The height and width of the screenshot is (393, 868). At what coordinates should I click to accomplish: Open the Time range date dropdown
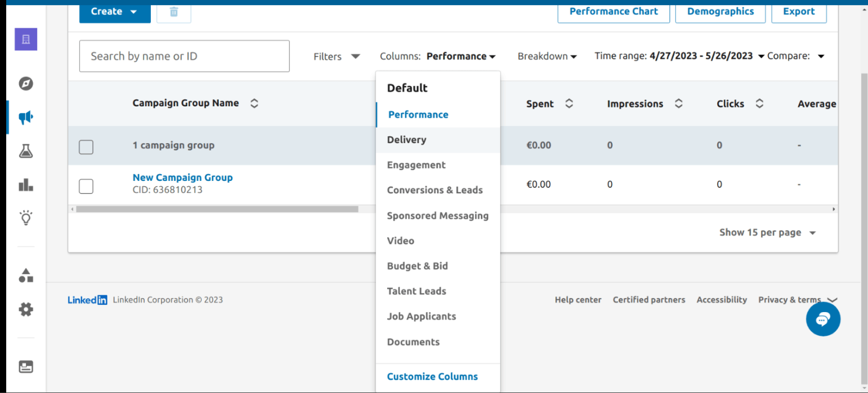[x=679, y=56]
